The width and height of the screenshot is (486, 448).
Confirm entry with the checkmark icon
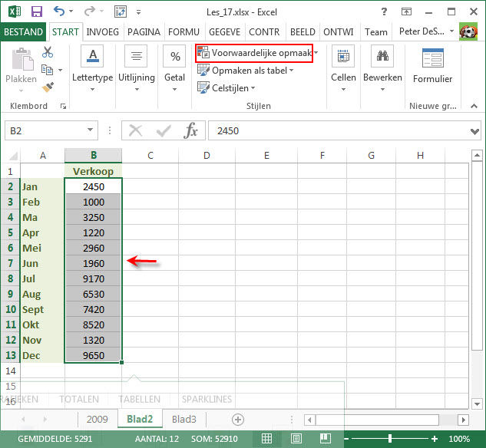point(164,130)
